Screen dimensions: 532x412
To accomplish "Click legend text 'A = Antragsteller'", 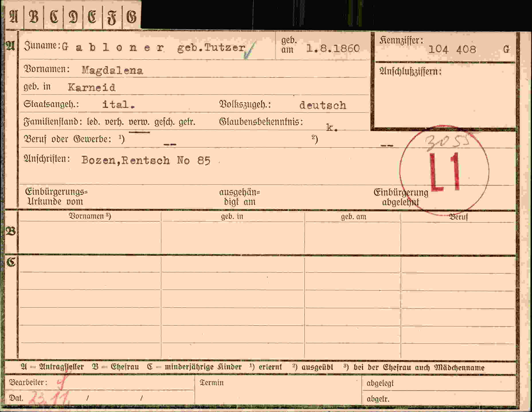I will tap(52, 367).
